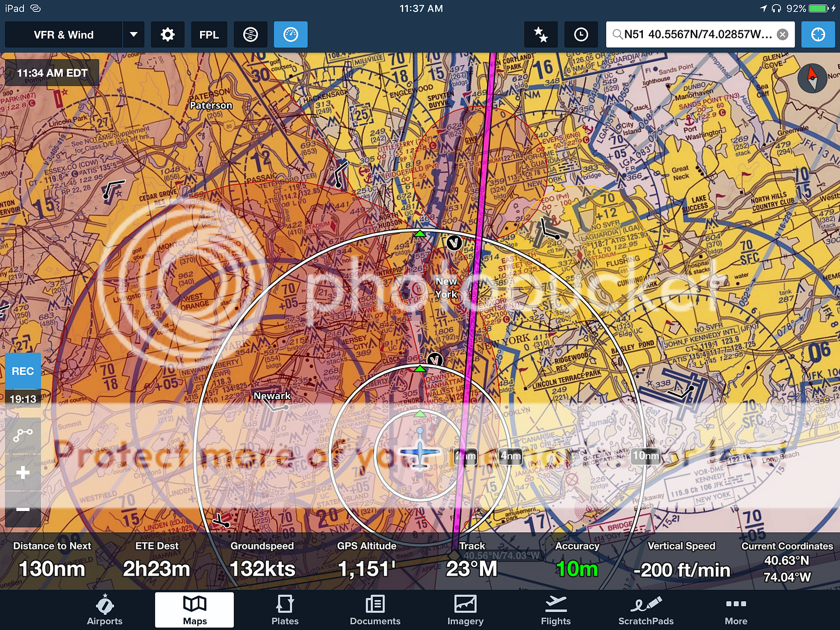Viewport: 840px width, 630px height.
Task: Clear the search field text
Action: [x=783, y=35]
